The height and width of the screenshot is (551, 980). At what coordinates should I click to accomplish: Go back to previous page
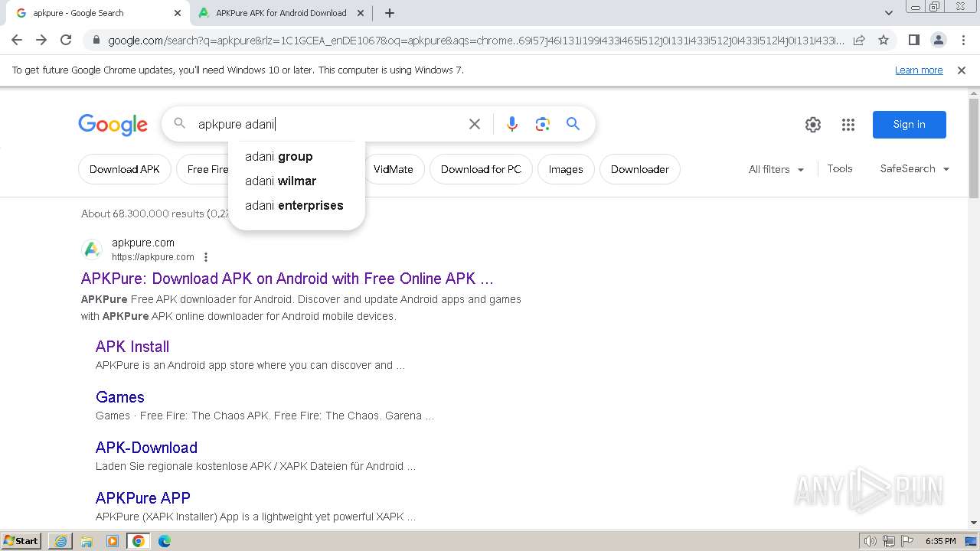[17, 40]
